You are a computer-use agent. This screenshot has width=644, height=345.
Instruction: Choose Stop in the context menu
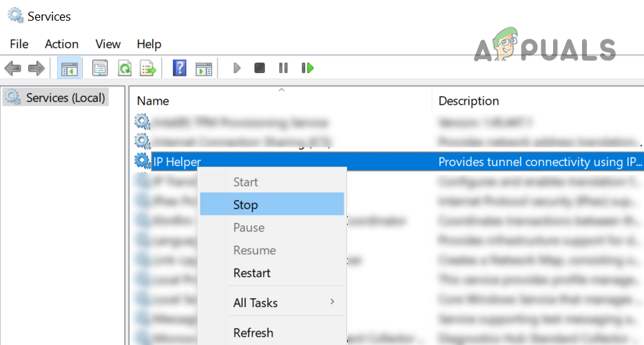tap(246, 205)
